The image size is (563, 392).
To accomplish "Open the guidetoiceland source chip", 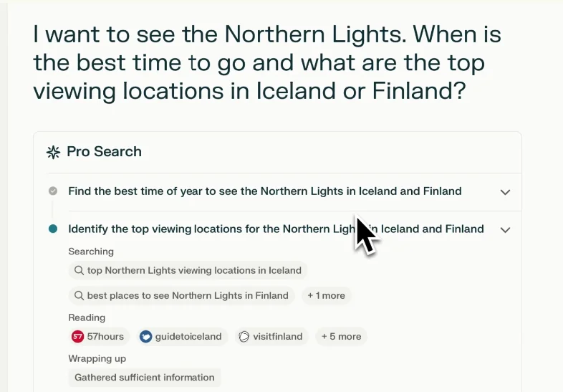I will tap(182, 337).
